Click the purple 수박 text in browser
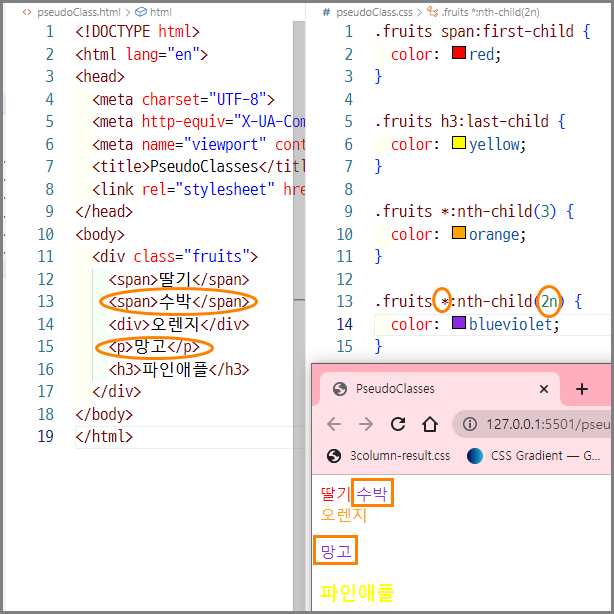614x614 pixels. pyautogui.click(x=372, y=493)
